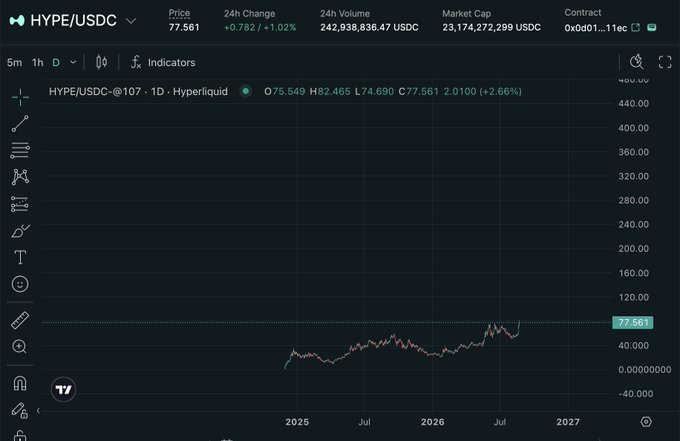The width and height of the screenshot is (680, 441).
Task: Click the 440.00 price axis label
Action: (634, 104)
